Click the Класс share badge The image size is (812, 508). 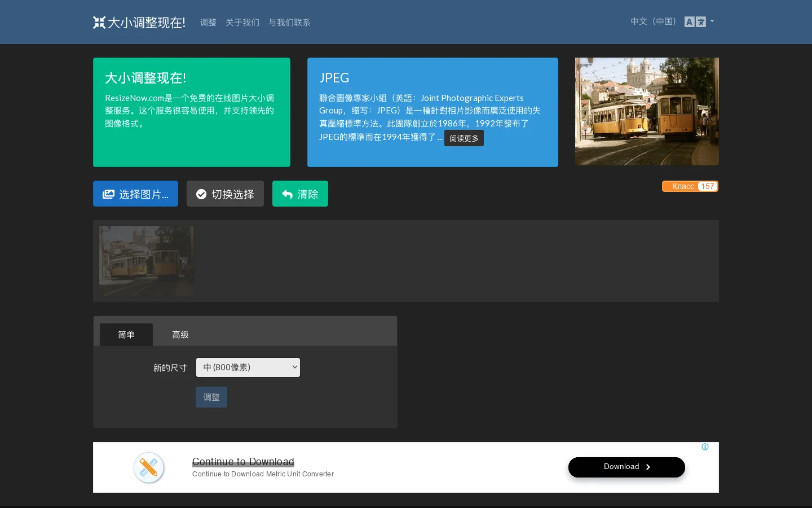tap(690, 186)
